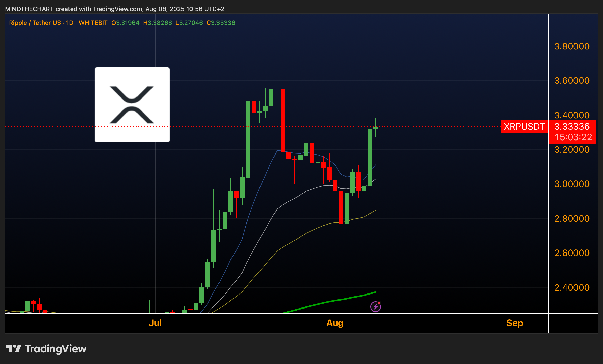Viewport: 603px width, 364px height.
Task: Click the 2.80000 price axis label
Action: coord(572,219)
